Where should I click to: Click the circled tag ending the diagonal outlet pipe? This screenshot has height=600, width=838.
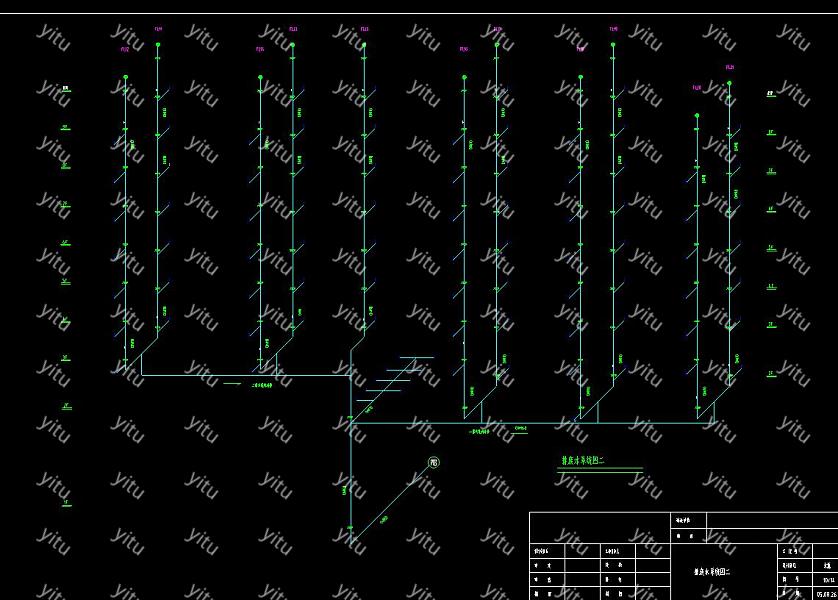[x=434, y=463]
